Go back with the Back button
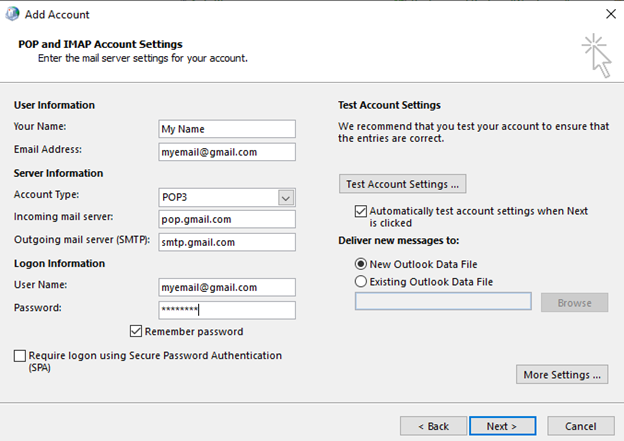624x441 pixels. point(433,426)
